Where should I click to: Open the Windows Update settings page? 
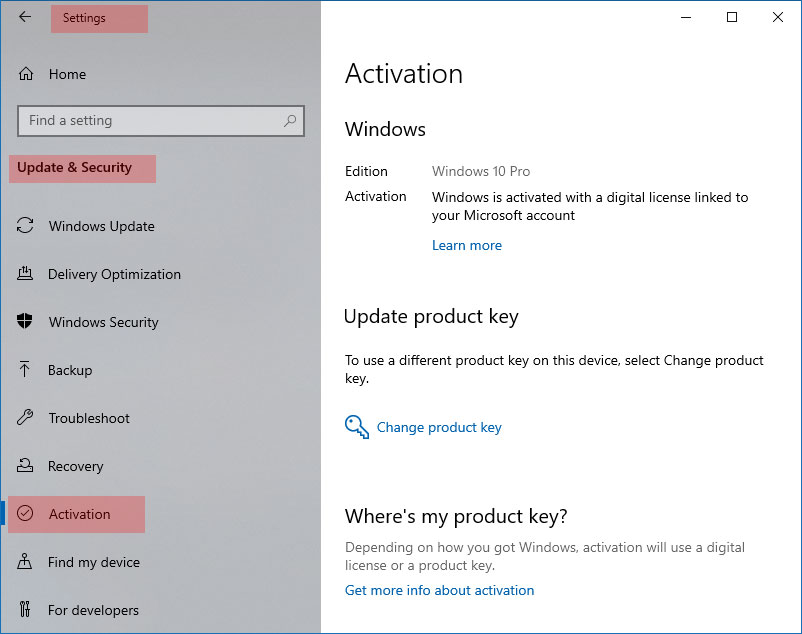[101, 226]
